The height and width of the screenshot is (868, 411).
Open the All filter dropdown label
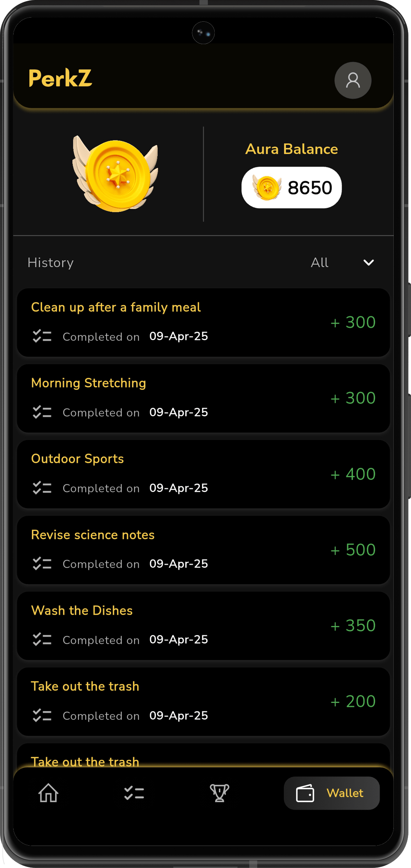click(x=319, y=262)
